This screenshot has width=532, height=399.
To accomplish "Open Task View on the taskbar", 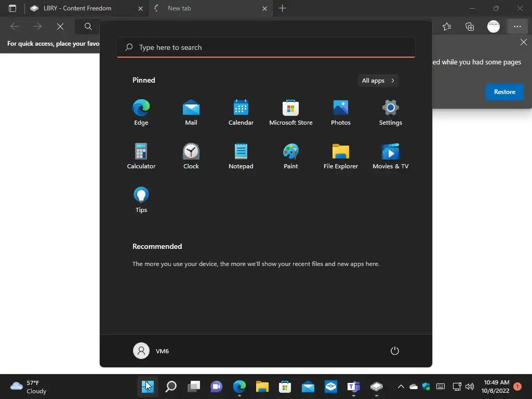I will click(194, 387).
